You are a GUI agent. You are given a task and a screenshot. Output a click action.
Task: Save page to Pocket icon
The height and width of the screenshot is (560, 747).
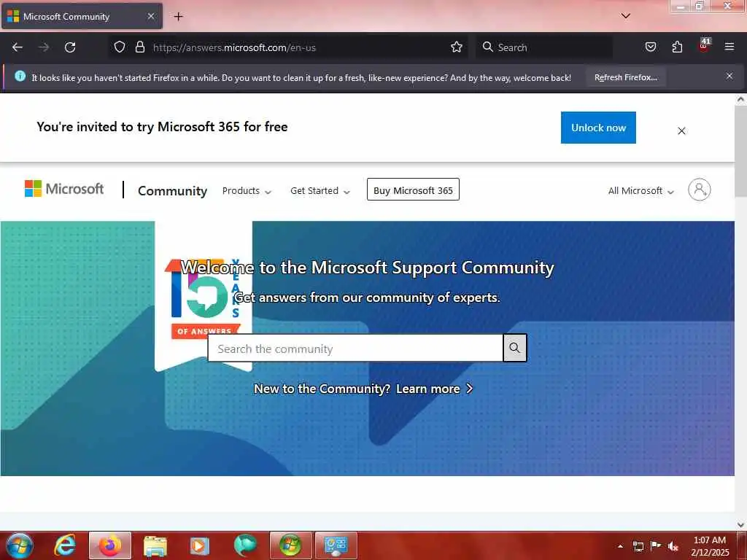click(650, 47)
